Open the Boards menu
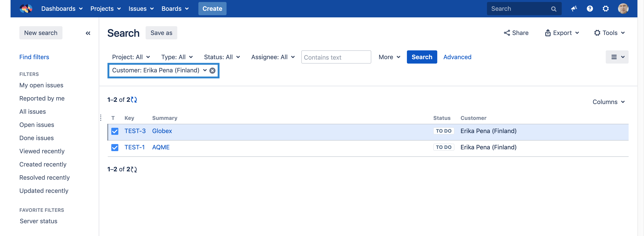 [175, 9]
